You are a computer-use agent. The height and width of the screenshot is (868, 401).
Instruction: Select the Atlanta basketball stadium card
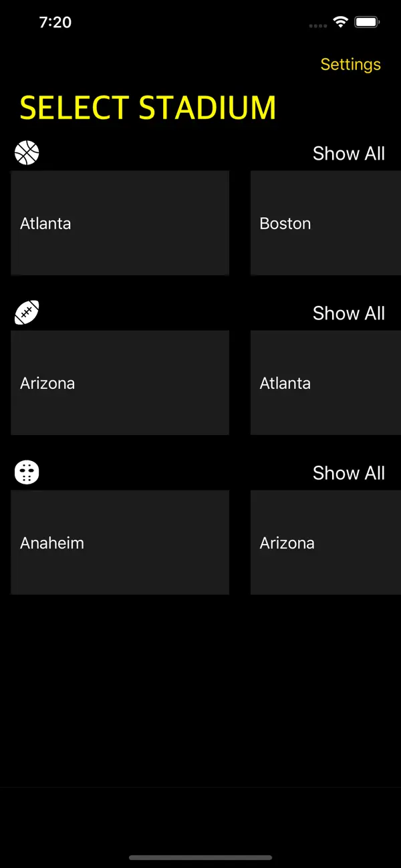point(120,223)
